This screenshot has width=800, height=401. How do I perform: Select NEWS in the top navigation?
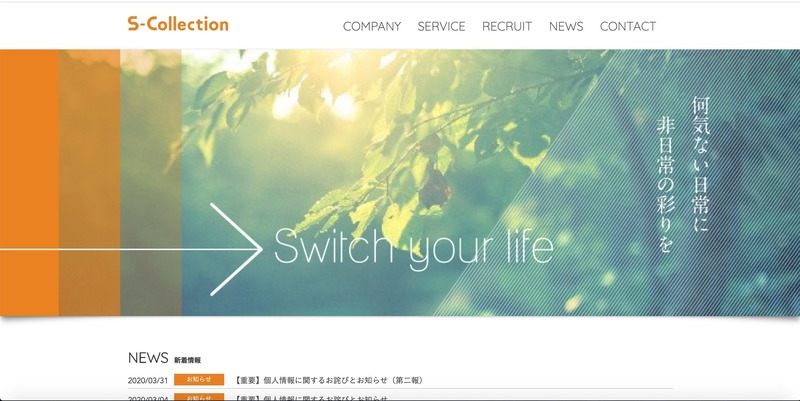coord(566,27)
